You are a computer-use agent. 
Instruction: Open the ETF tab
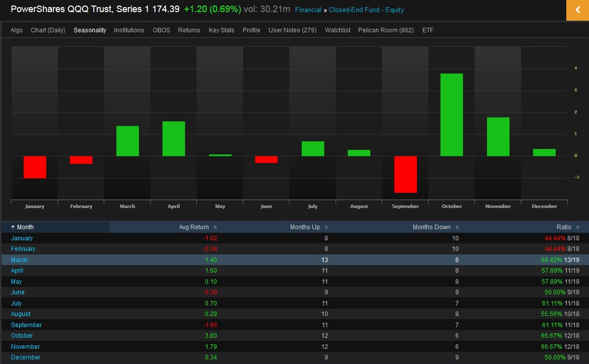coord(428,30)
